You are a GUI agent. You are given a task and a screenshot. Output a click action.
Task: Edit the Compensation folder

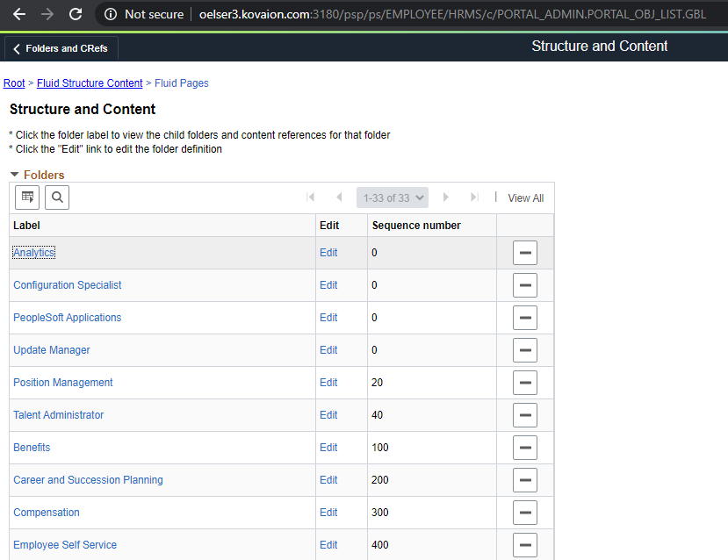click(328, 513)
